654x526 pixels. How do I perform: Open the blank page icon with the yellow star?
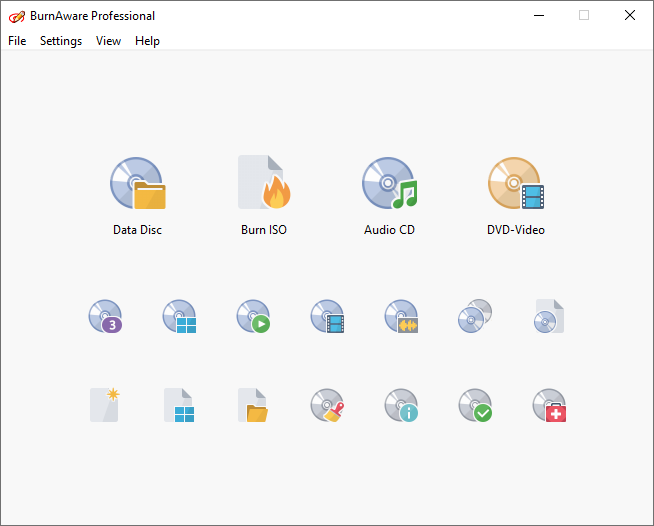(x=105, y=405)
